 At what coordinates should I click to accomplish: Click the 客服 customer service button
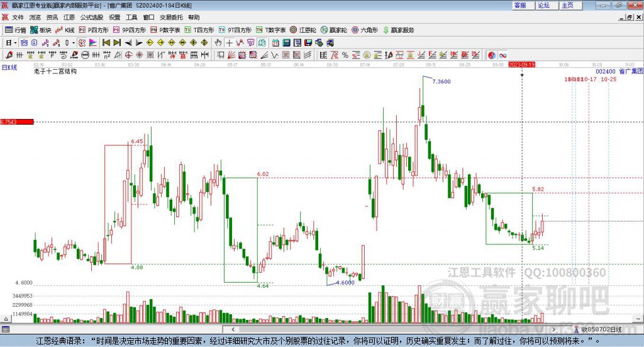click(x=523, y=5)
